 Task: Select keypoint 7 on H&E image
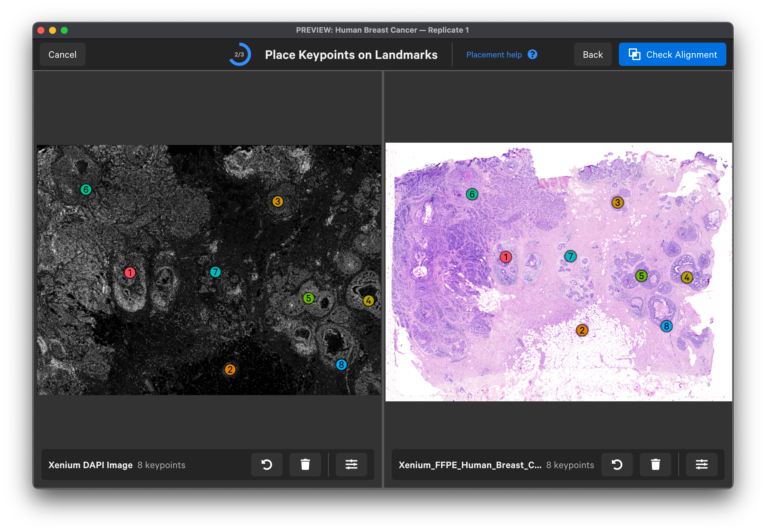pyautogui.click(x=570, y=256)
